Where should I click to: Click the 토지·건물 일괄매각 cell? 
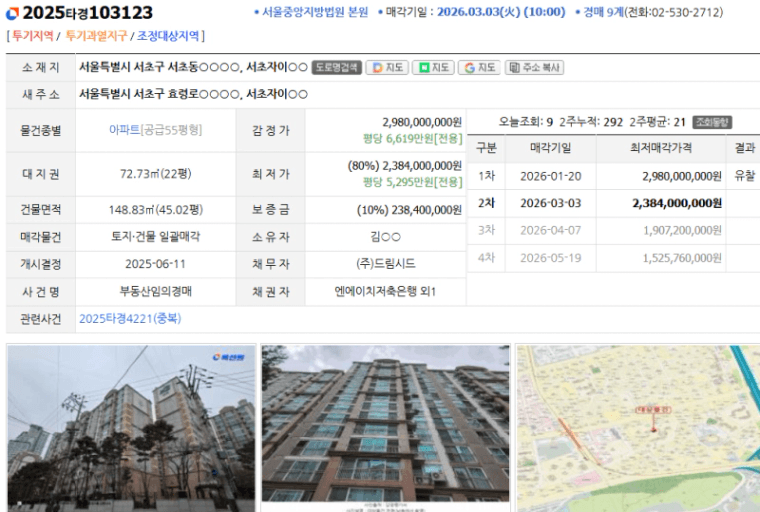pyautogui.click(x=156, y=237)
